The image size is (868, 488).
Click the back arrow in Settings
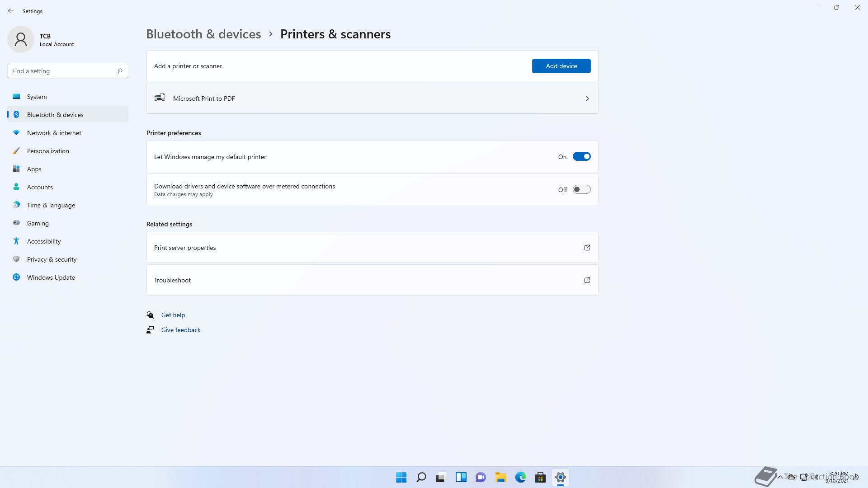(11, 11)
